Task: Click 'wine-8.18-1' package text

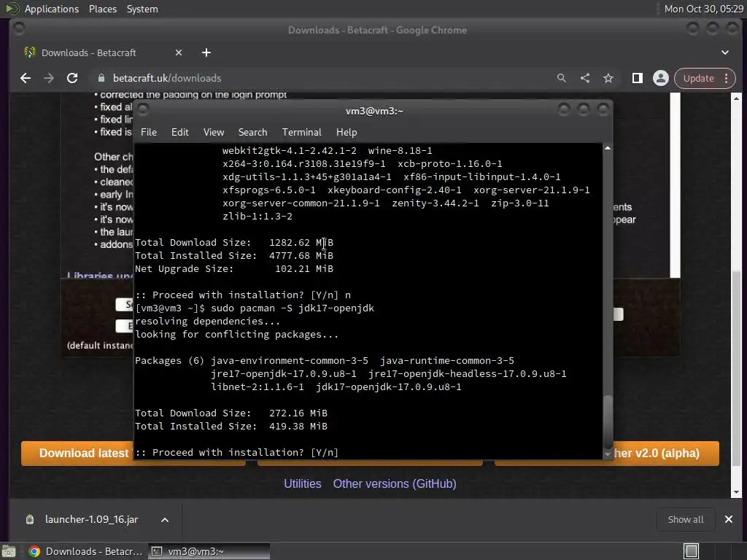Action: [400, 150]
